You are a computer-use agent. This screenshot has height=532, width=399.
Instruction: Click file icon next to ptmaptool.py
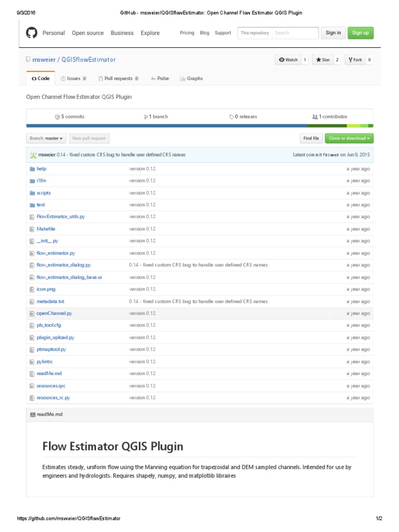[x=32, y=350]
